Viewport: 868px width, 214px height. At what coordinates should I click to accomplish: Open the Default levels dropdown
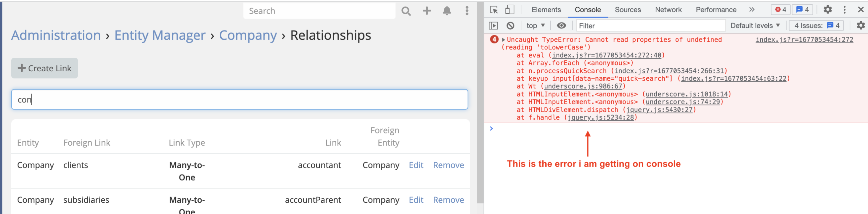[x=755, y=26]
